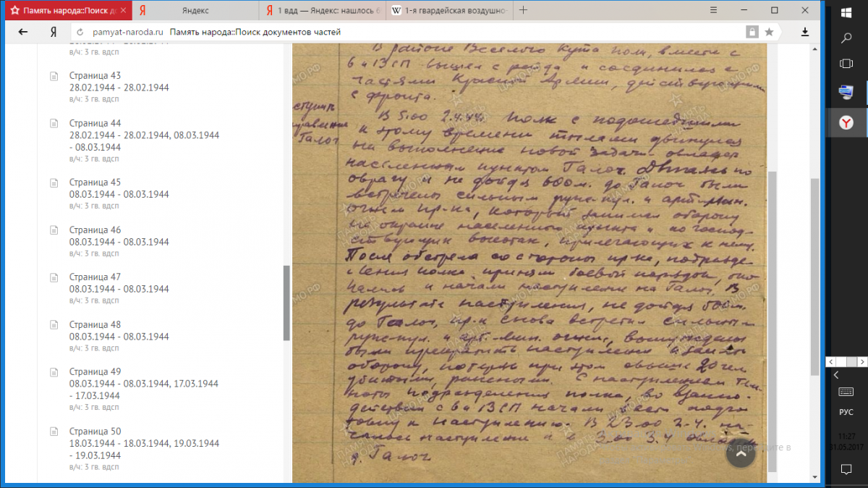View site security via the lock icon
Image resolution: width=868 pixels, height=488 pixels.
752,32
